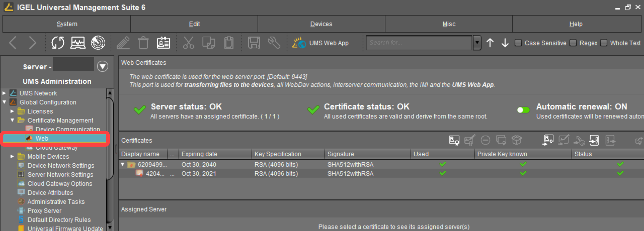Open the Misc menu
644x231 pixels.
(448, 24)
